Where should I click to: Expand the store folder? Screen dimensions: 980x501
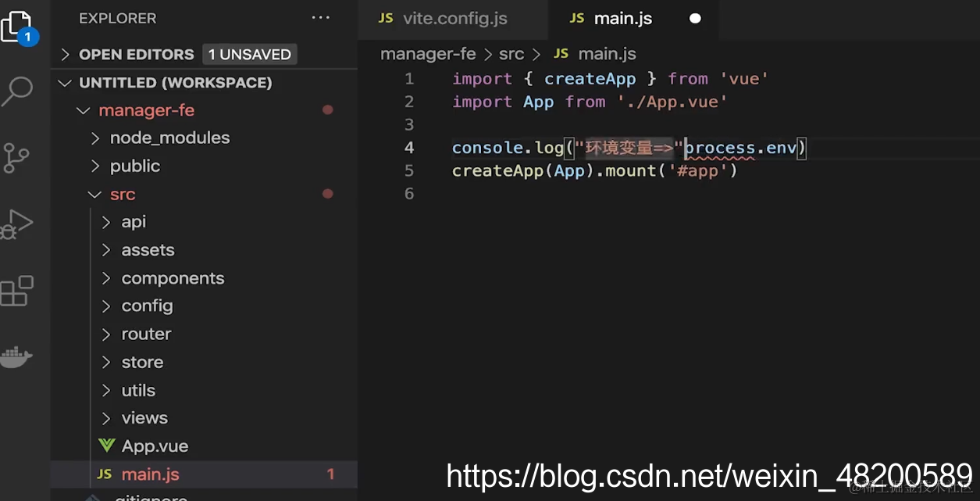click(x=205, y=363)
